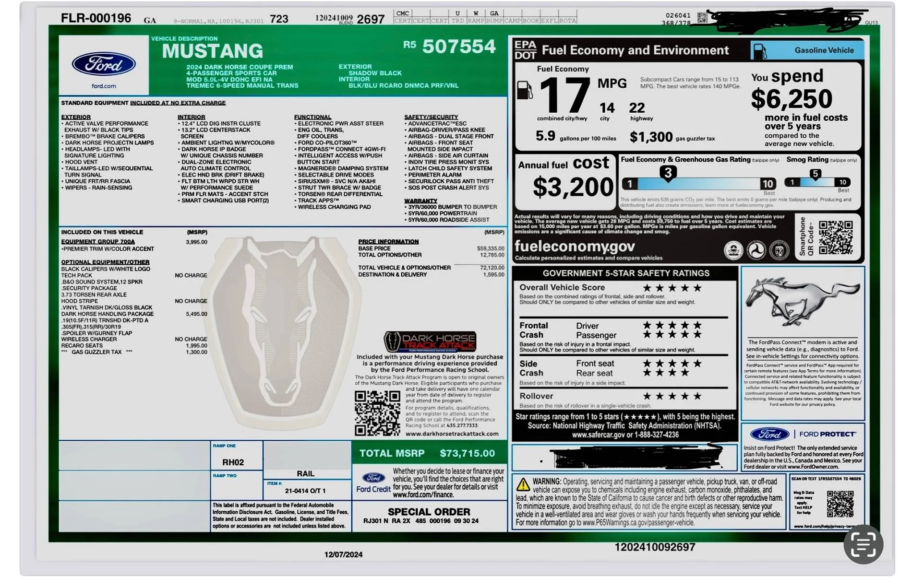Image resolution: width=912 pixels, height=588 pixels.
Task: Tap the Live Text scan icon
Action: [863, 544]
